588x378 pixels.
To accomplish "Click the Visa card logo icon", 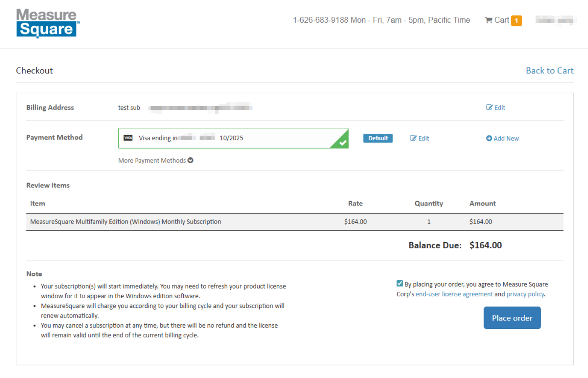I will coord(128,138).
